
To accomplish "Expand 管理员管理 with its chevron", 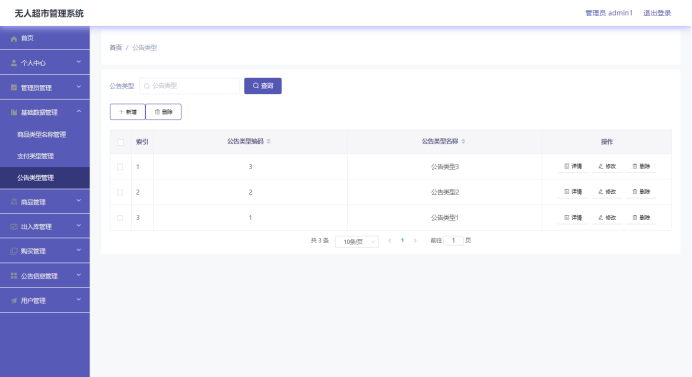I will (79, 87).
